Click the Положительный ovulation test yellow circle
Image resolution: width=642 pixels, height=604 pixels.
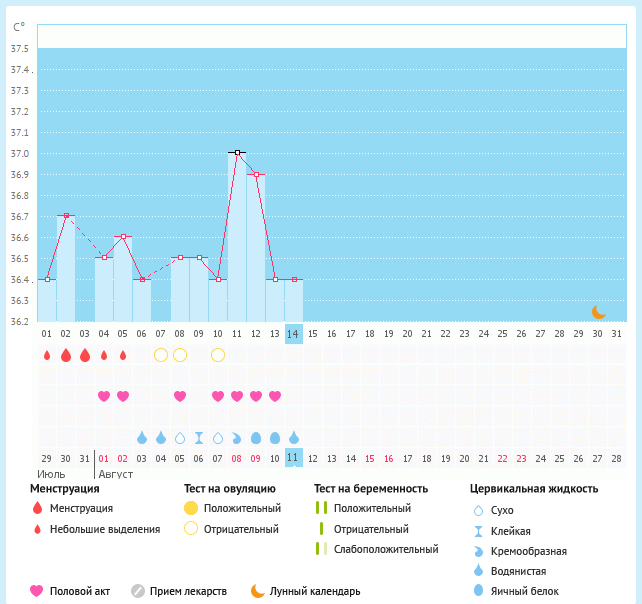pos(191,508)
